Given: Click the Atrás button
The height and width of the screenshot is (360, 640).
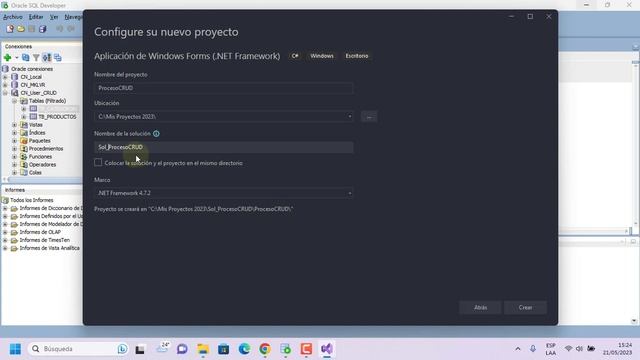Looking at the screenshot, I should point(480,307).
